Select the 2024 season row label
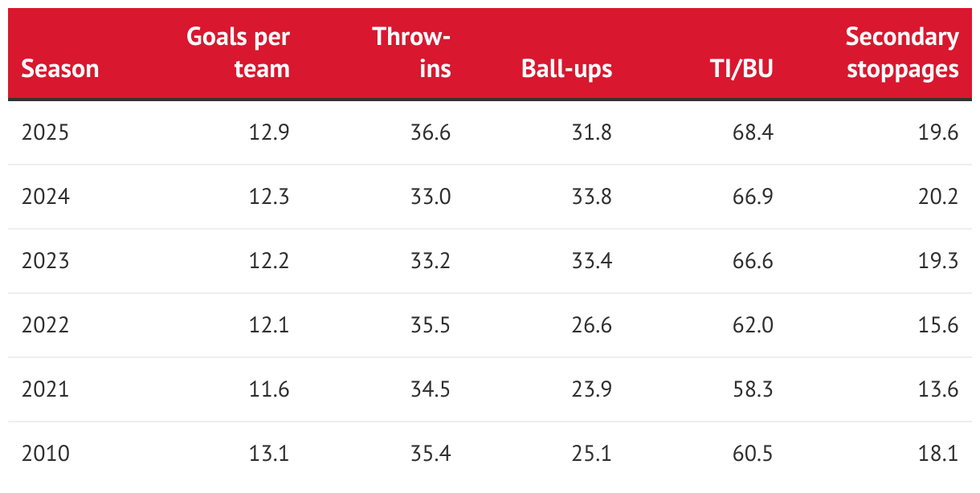 [45, 197]
